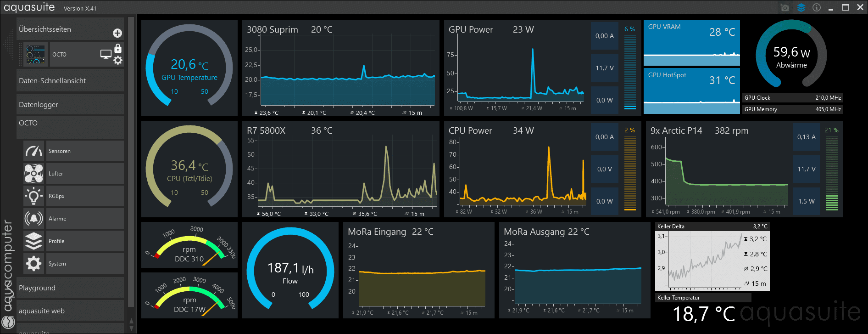
Task: Select the DDC 17W rpm gauge
Action: click(x=189, y=295)
